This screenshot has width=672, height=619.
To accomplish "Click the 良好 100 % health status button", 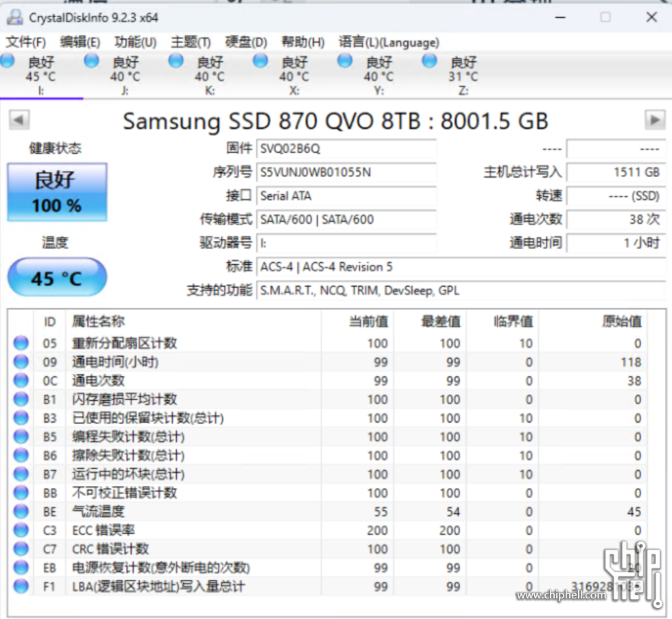I will tap(57, 192).
